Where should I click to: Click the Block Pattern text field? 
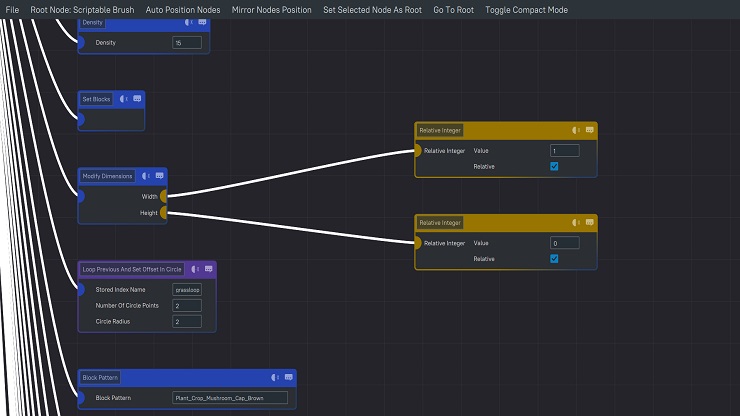coord(230,398)
